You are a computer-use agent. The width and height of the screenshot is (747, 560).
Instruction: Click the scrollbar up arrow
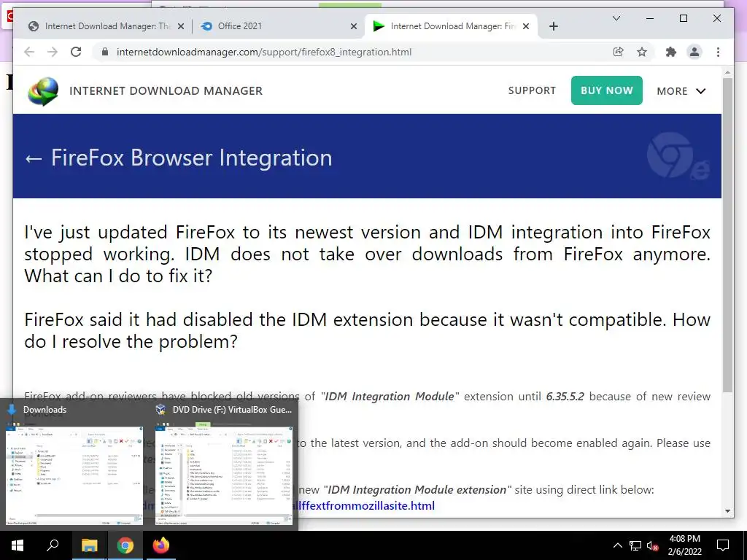727,72
